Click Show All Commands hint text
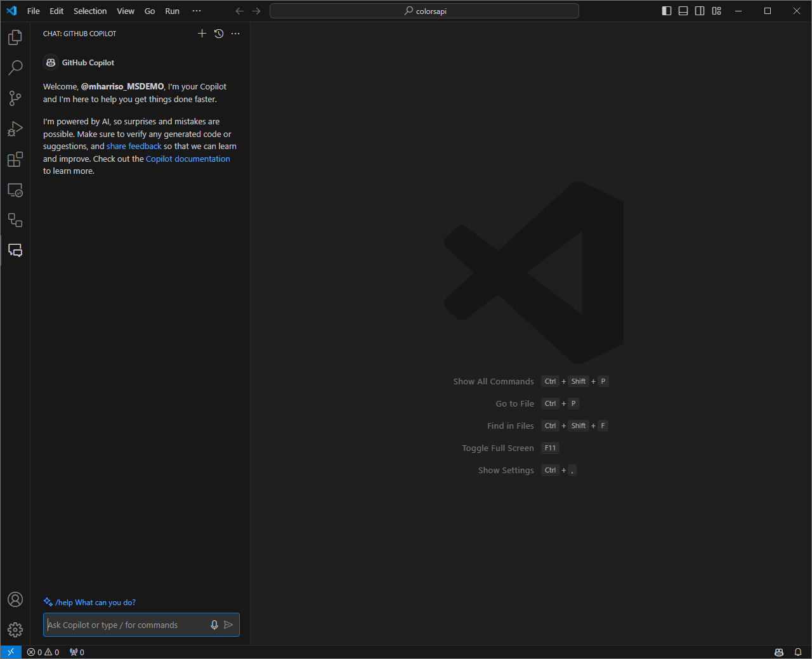Screen dimensions: 812x659 point(494,381)
